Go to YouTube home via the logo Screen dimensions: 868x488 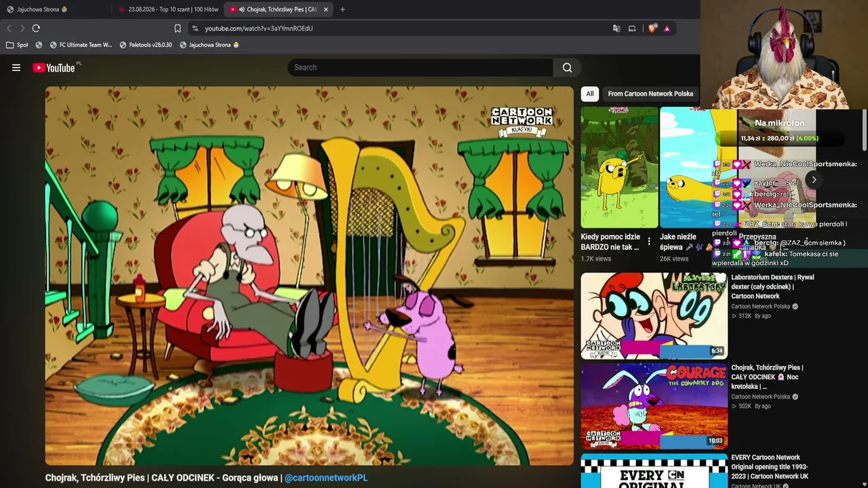click(54, 68)
